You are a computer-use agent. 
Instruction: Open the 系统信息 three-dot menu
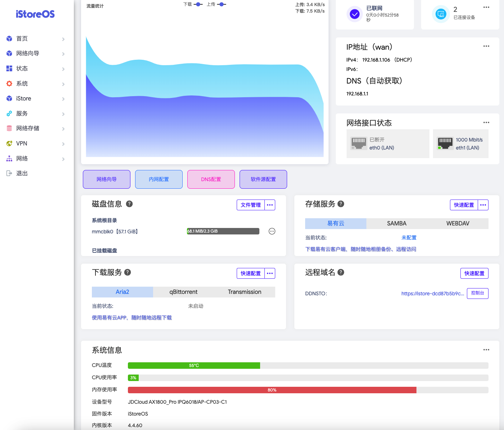click(x=486, y=350)
